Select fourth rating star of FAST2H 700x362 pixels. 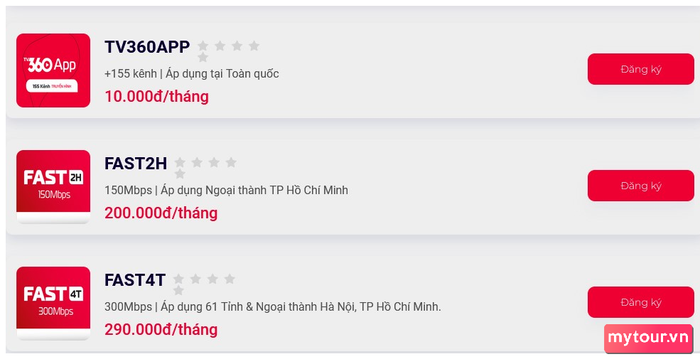click(231, 162)
